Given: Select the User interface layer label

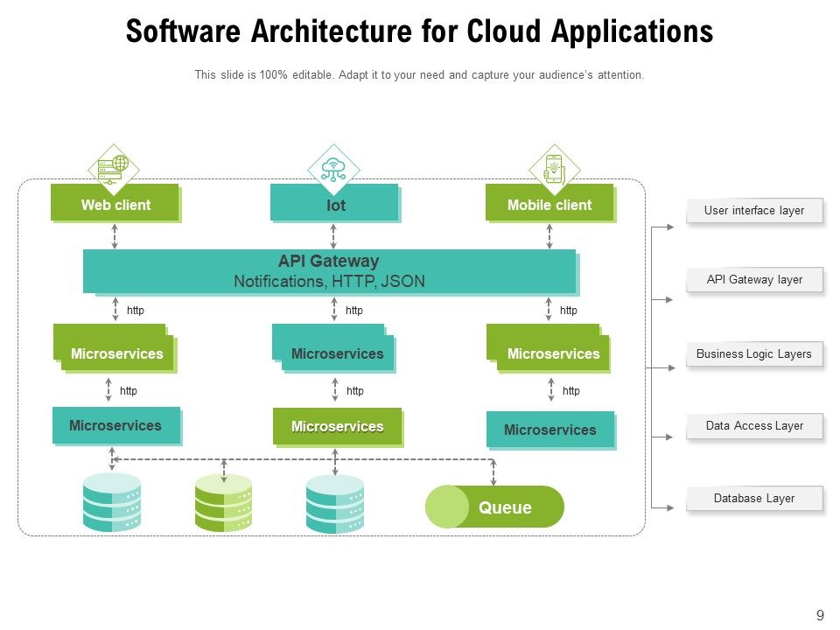Looking at the screenshot, I should (754, 211).
